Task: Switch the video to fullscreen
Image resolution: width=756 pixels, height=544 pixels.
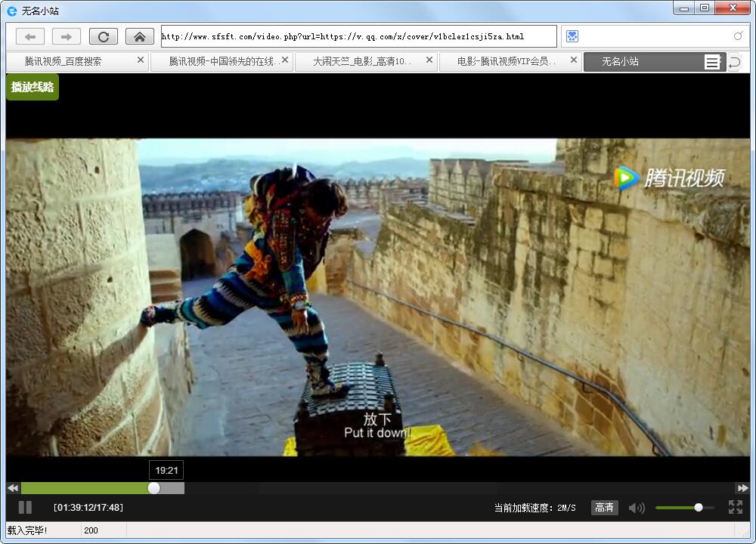Action: tap(736, 507)
